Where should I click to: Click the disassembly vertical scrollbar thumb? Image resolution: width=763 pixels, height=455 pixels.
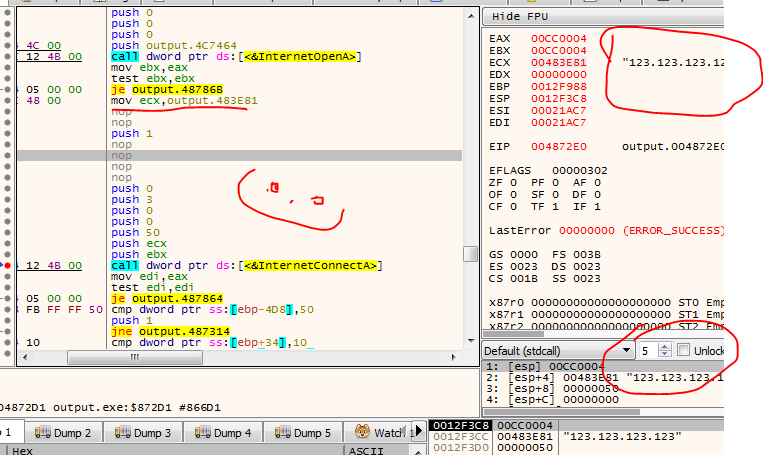470,253
